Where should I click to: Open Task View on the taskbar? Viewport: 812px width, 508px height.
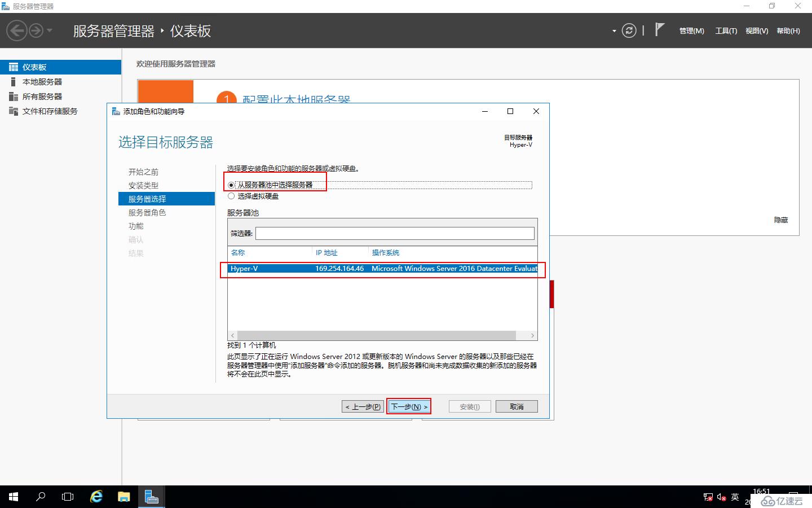click(68, 497)
